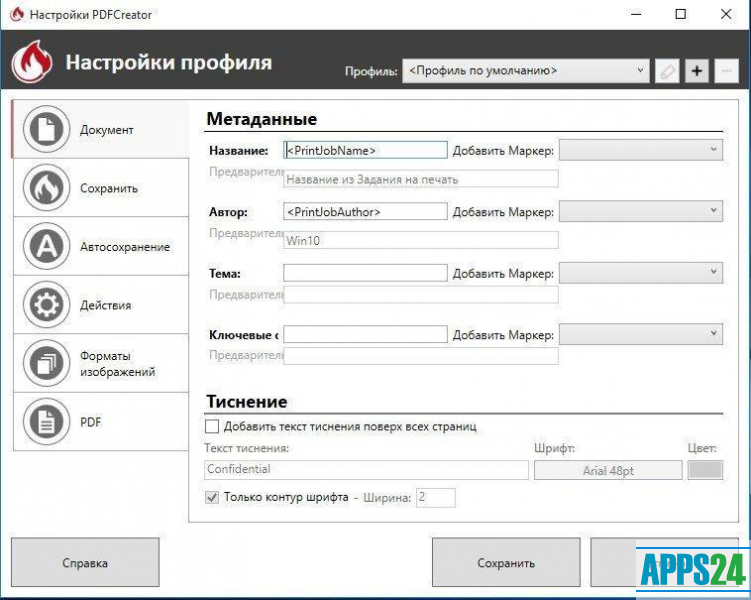Expand Добавить Маркер dropdown for Тема
751x600 pixels.
coord(641,272)
